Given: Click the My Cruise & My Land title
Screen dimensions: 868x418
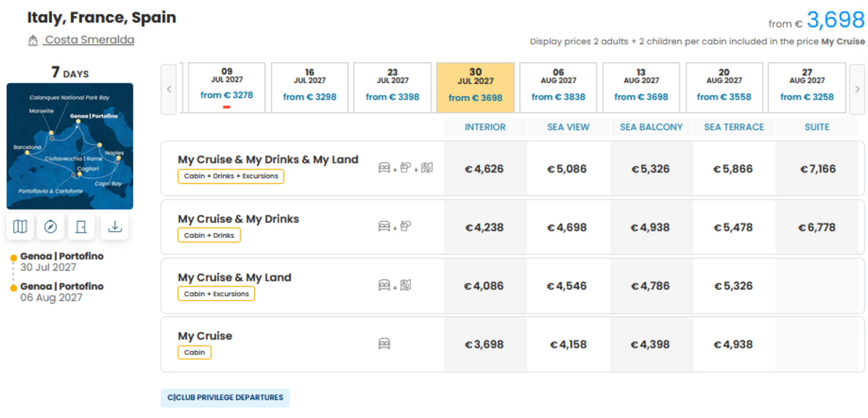Looking at the screenshot, I should pos(234,277).
